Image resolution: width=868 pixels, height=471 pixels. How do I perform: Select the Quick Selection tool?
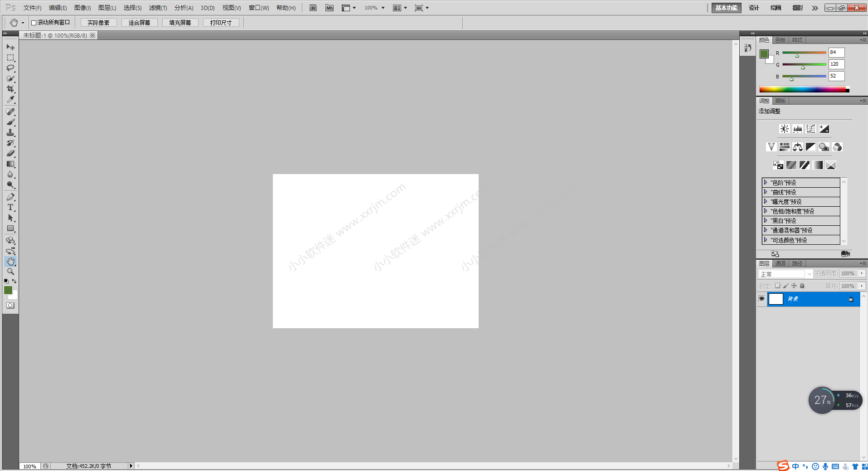[x=10, y=78]
